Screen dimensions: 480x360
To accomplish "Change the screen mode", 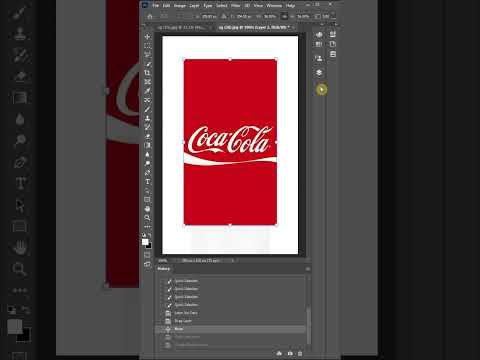I will click(x=147, y=264).
